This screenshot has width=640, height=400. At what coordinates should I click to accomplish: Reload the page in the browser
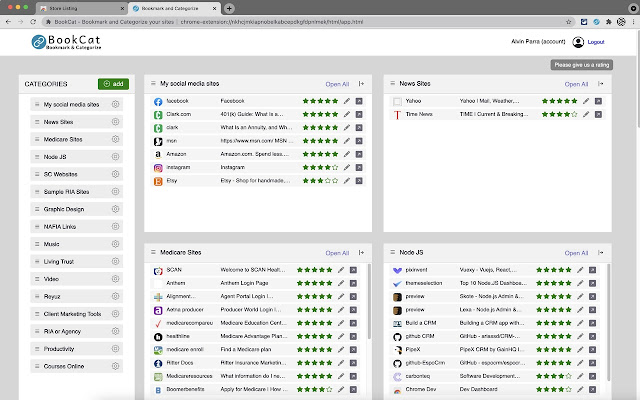(33, 22)
